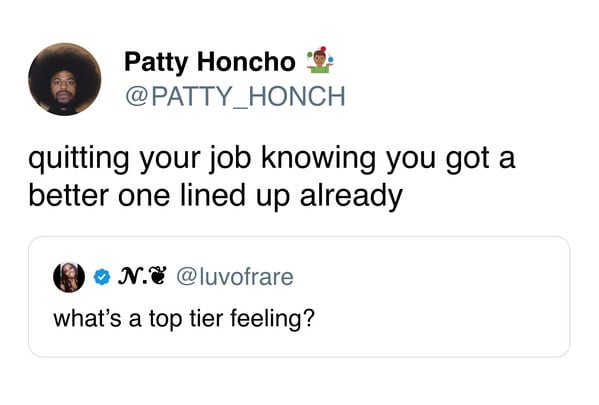Screen dimensions: 599x405
Task: Click the word 'better' in the tweet
Action: (69, 196)
